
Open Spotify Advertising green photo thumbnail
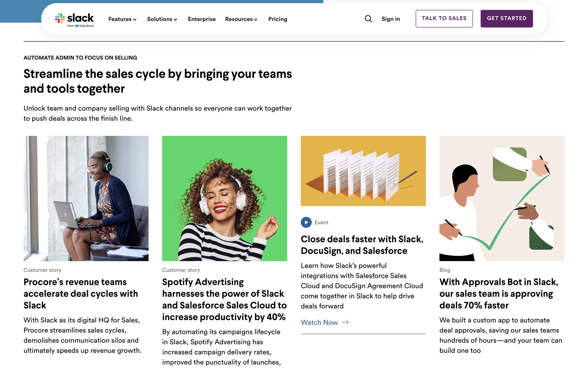(x=224, y=198)
